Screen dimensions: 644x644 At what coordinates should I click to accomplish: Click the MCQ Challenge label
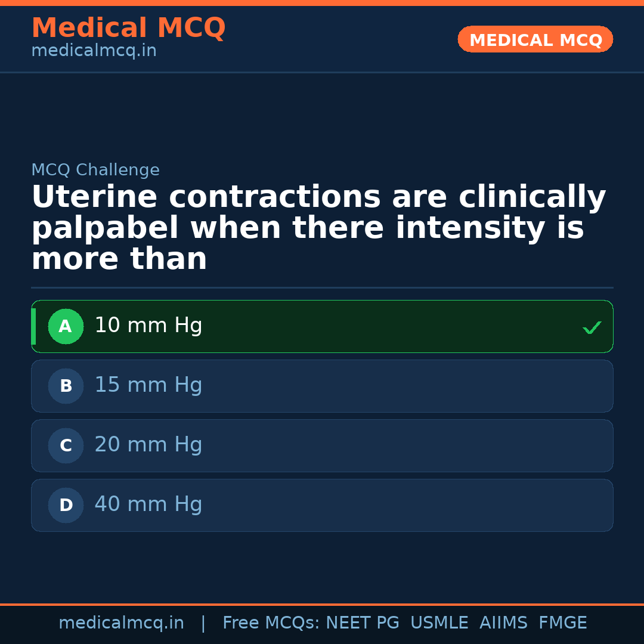(95, 171)
